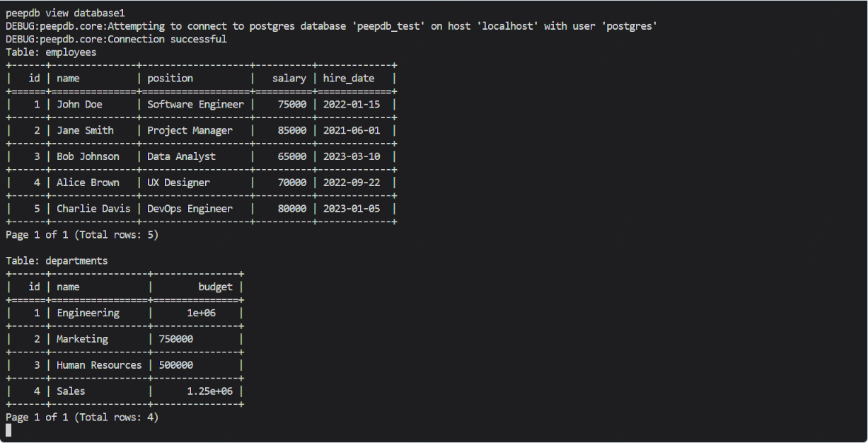Select the "Charlie Davis" name cell
The height and width of the screenshot is (443, 868).
coord(93,209)
